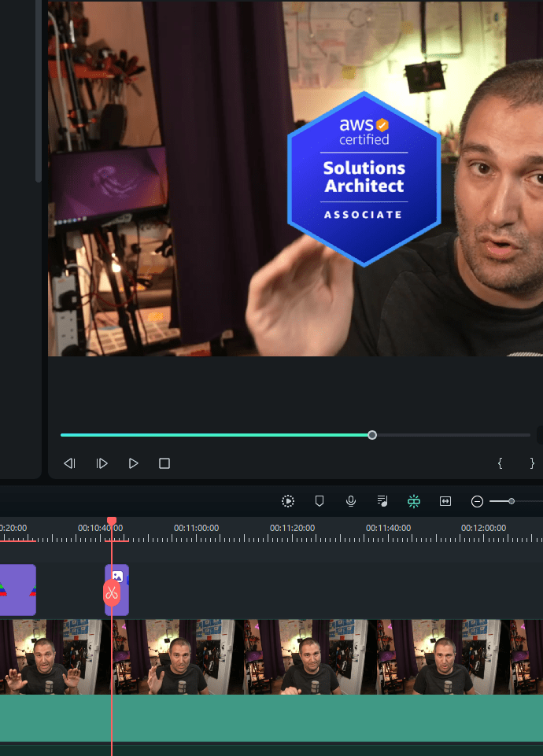Viewport: 543px width, 756px height.
Task: Click the 00:11:00:00 mark on the ruler
Action: [x=196, y=529]
